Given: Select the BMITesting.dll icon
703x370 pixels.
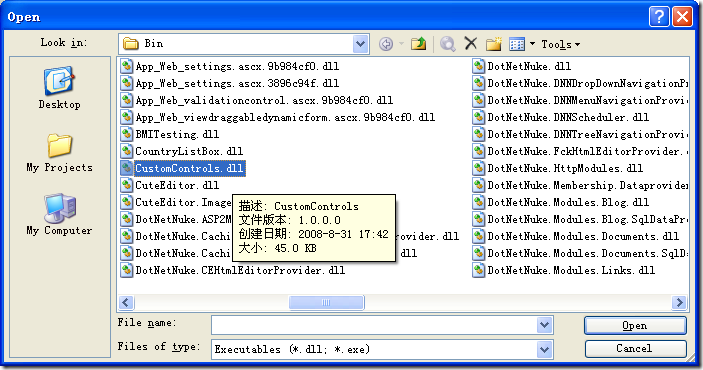Looking at the screenshot, I should click(x=127, y=135).
